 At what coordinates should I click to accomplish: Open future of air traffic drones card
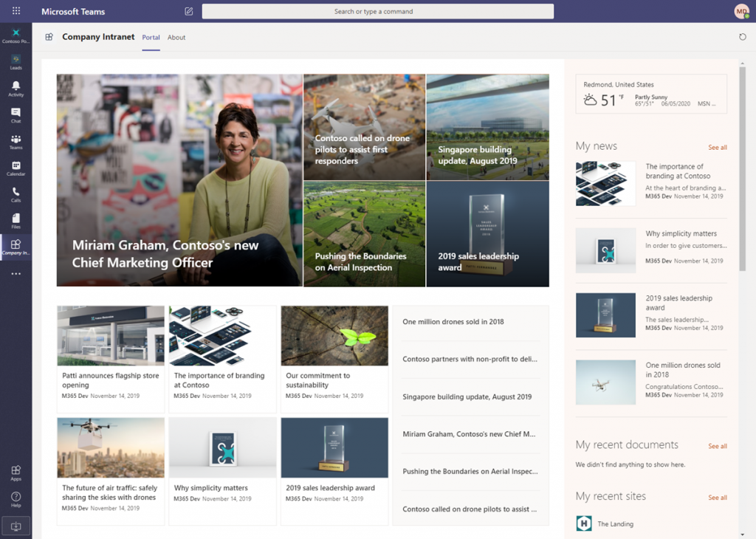(111, 471)
